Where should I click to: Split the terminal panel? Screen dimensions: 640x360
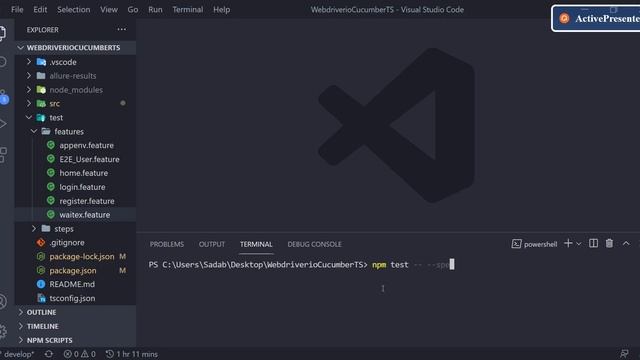coord(593,244)
